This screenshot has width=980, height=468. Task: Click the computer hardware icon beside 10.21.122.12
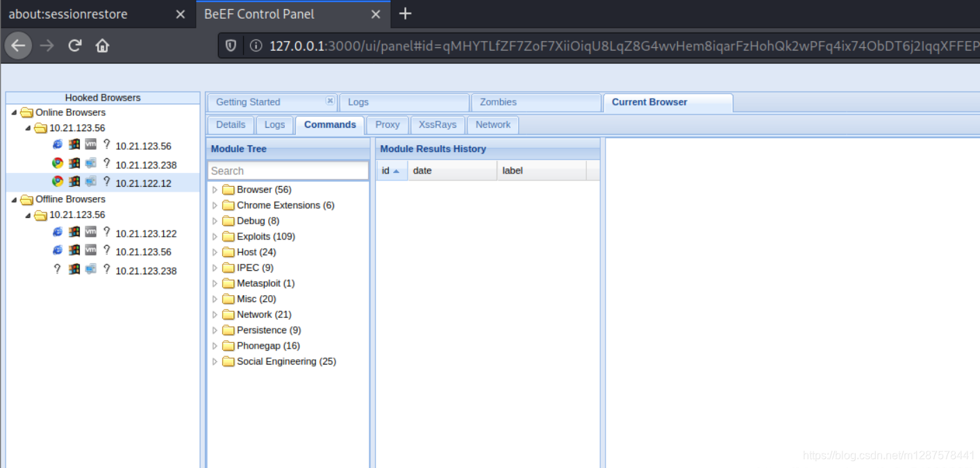point(91,181)
